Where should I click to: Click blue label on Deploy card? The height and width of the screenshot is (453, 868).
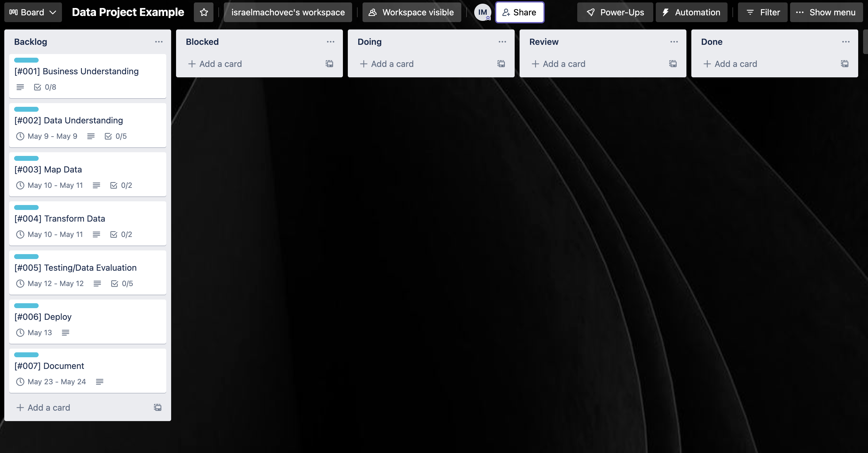[x=26, y=306]
